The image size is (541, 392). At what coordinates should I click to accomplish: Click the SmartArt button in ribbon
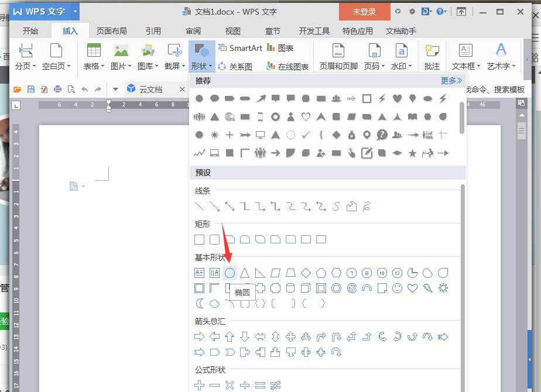pos(240,48)
